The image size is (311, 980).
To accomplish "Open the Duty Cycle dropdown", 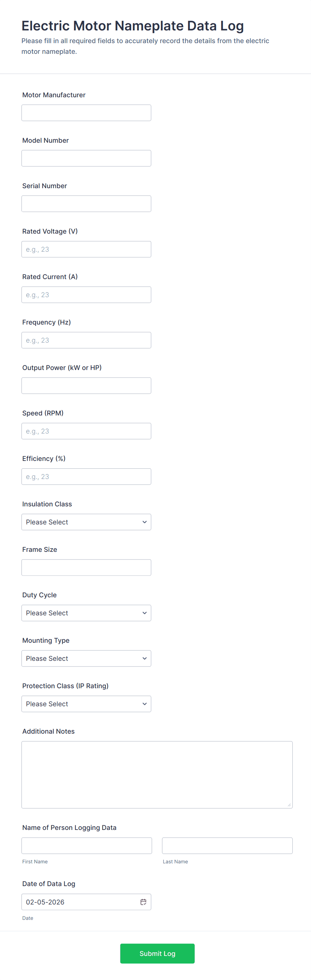I will coord(86,613).
